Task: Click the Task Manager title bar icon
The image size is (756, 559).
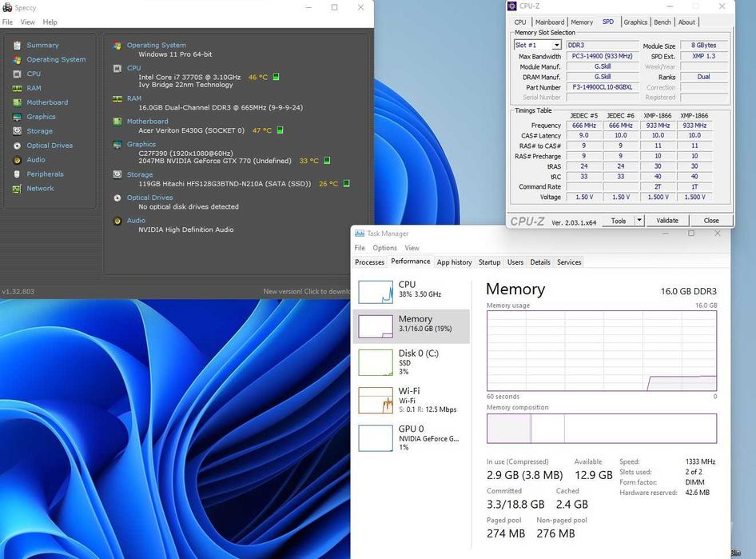Action: click(360, 234)
